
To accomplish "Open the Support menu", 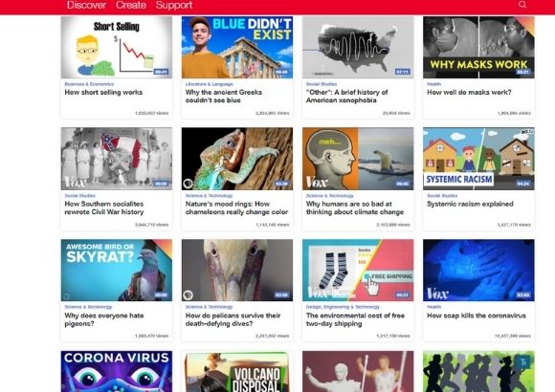I will point(174,5).
